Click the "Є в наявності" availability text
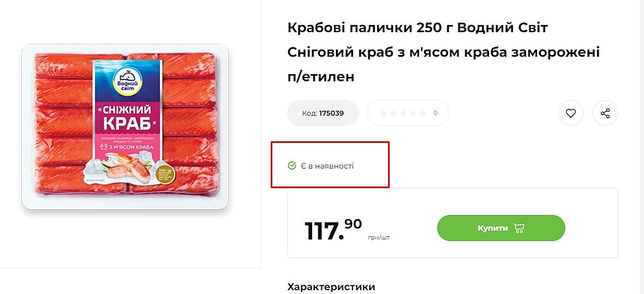 (x=327, y=166)
